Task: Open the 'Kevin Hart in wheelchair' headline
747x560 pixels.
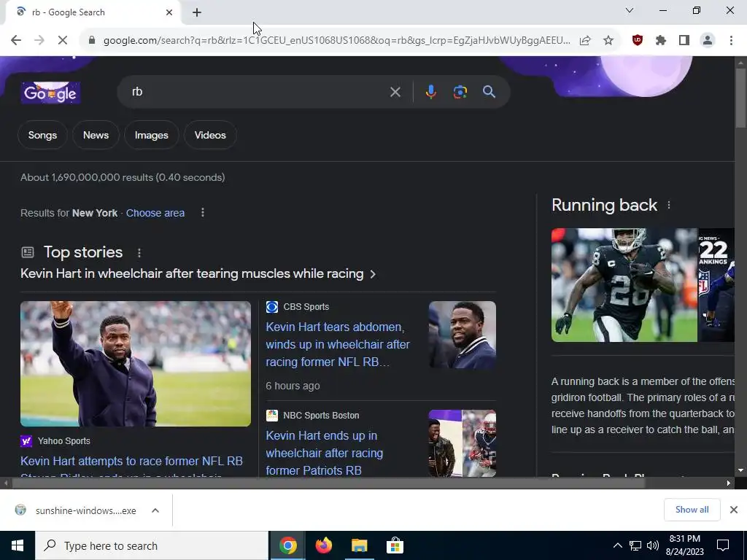Action: (198, 274)
